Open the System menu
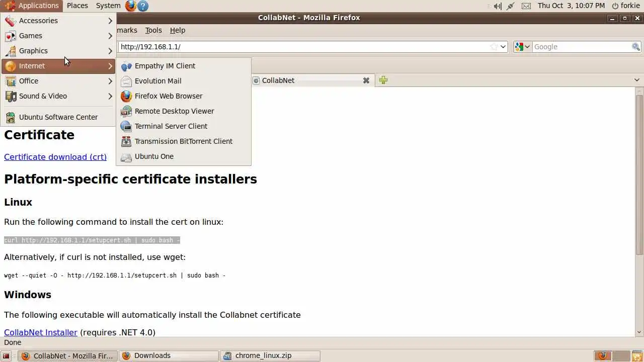Viewport: 644px width, 362px height. click(x=108, y=6)
